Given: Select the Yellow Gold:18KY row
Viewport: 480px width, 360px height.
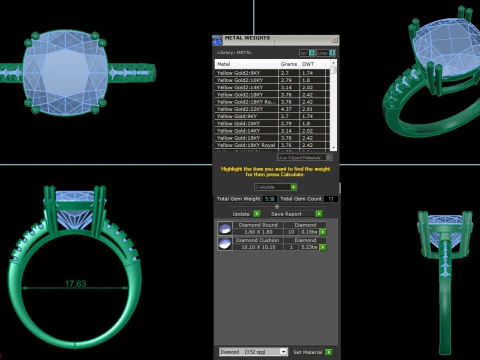Looking at the screenshot, I should click(272, 138).
